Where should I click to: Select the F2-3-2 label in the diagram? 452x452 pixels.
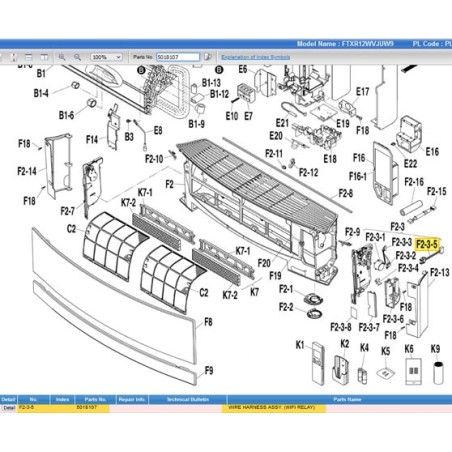pyautogui.click(x=406, y=256)
